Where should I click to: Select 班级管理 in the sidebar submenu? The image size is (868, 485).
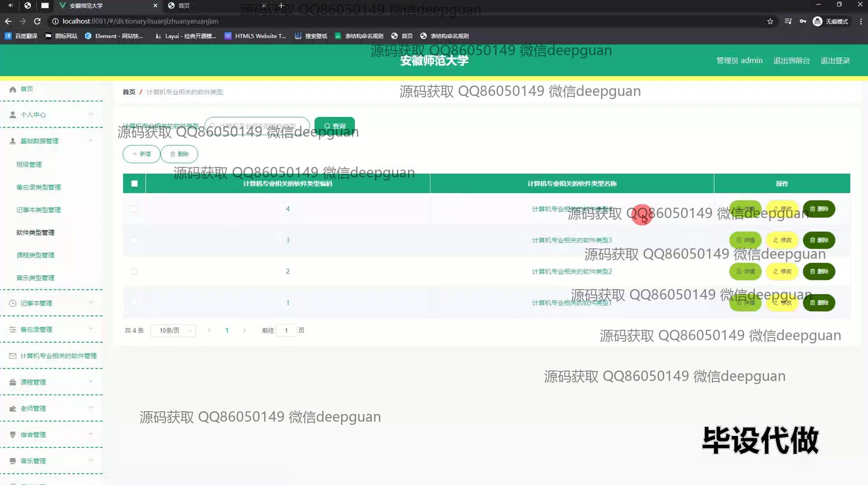(x=29, y=165)
